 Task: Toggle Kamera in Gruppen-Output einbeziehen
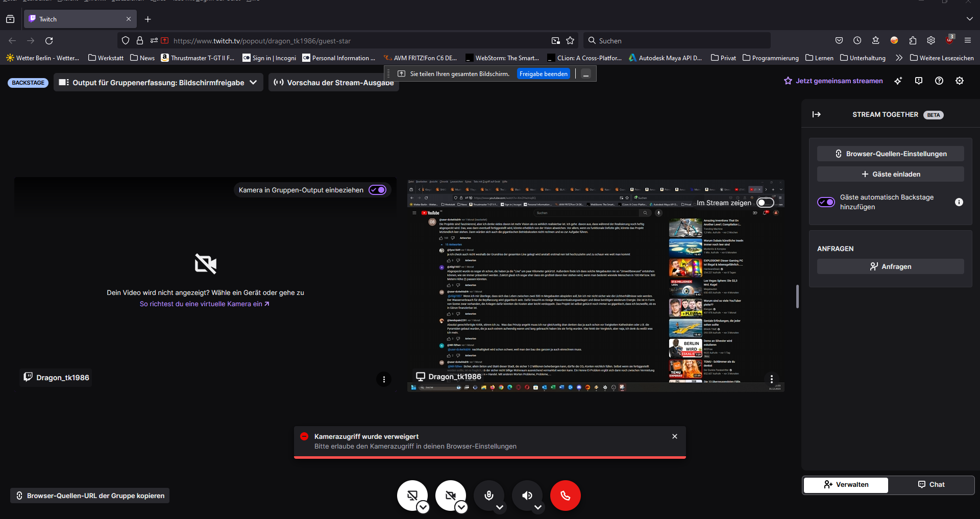pyautogui.click(x=378, y=190)
